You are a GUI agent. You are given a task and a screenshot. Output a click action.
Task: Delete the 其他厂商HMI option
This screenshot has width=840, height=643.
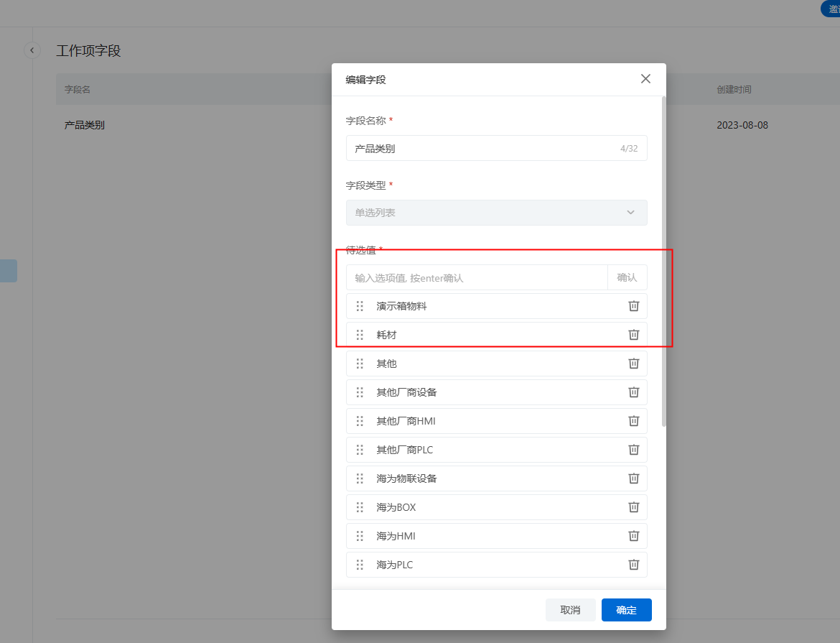click(633, 421)
